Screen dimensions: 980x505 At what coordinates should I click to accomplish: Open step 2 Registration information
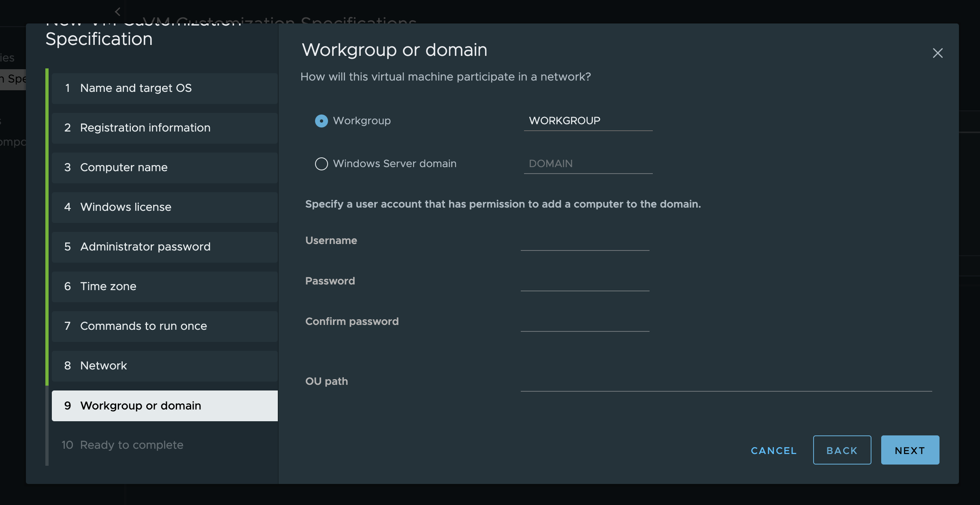tap(164, 128)
